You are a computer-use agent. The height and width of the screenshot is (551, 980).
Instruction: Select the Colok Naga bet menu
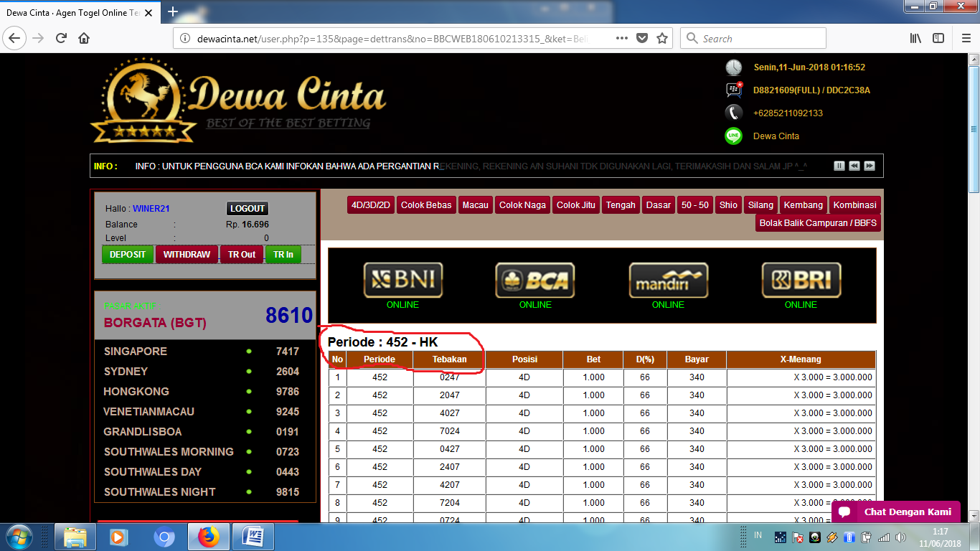[522, 205]
